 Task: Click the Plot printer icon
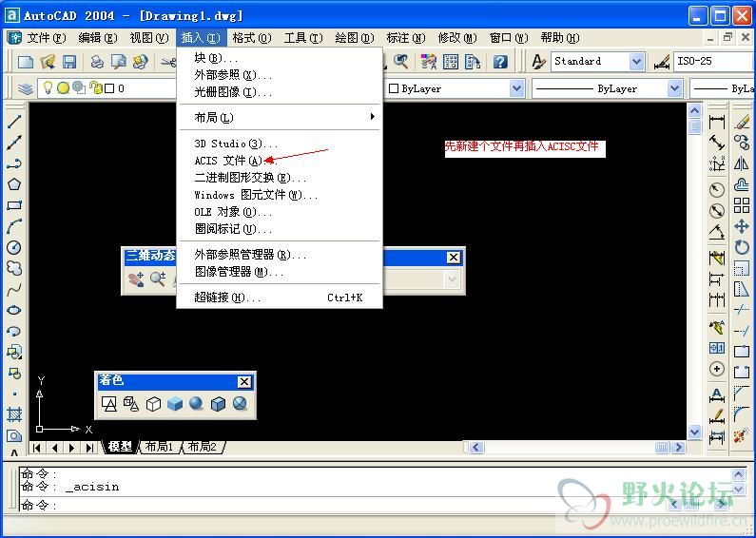click(97, 62)
